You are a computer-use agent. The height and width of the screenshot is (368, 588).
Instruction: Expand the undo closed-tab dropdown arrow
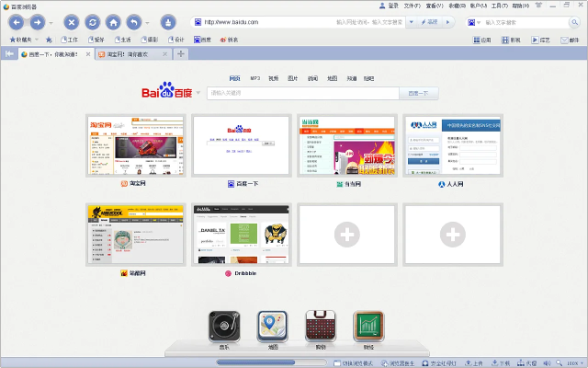[147, 21]
